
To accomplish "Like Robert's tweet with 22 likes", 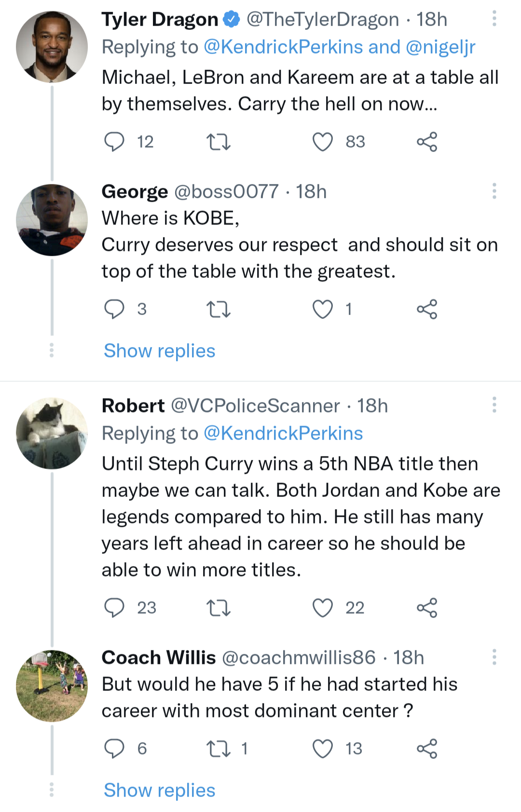I will tap(322, 608).
